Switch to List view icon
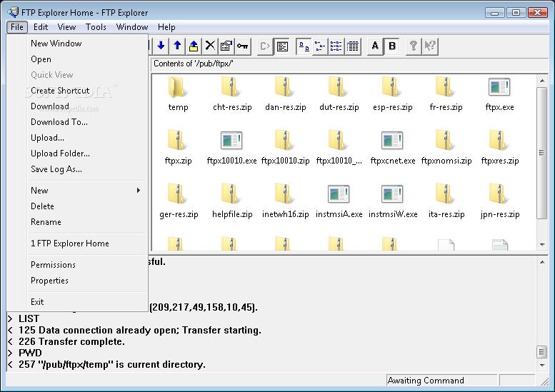 (336, 46)
